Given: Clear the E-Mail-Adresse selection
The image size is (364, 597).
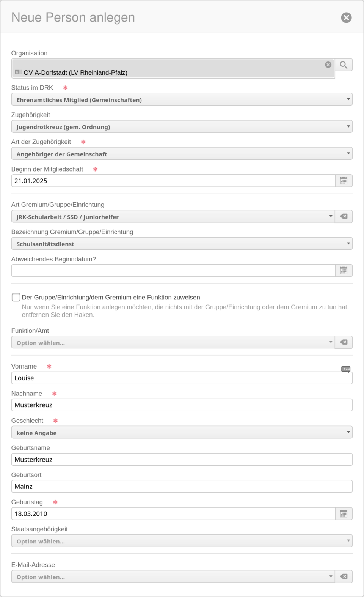Looking at the screenshot, I should click(x=344, y=577).
